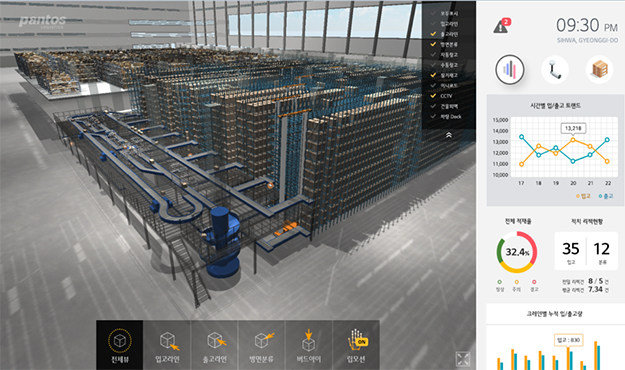Toggle the hand motion ON button

(x=356, y=345)
